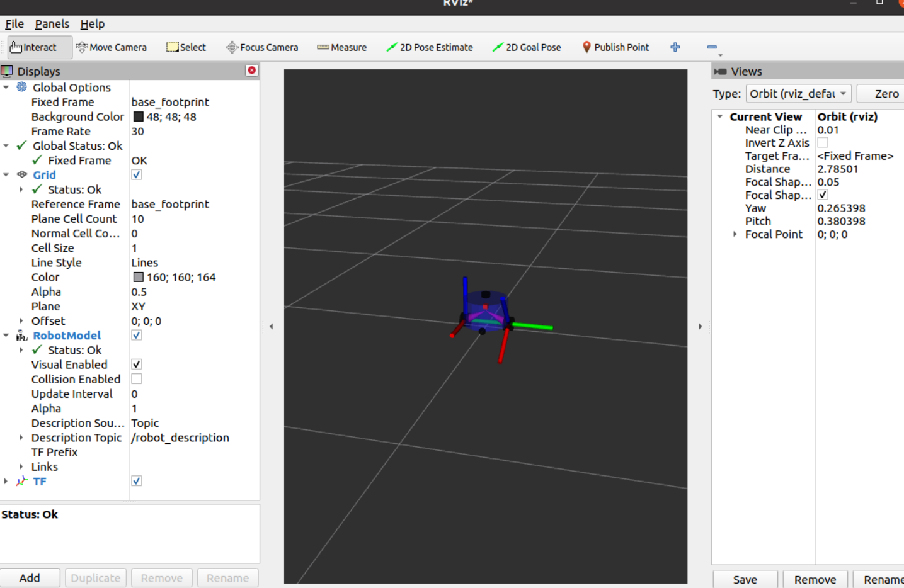Viewport: 904px width, 588px height.
Task: Click the Save view button
Action: (745, 579)
